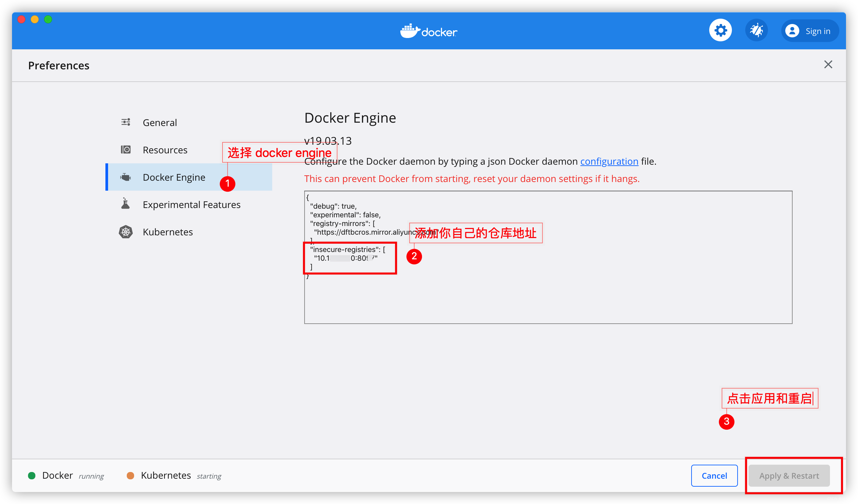Select the General sliders icon
This screenshot has height=504, width=858.
(126, 122)
